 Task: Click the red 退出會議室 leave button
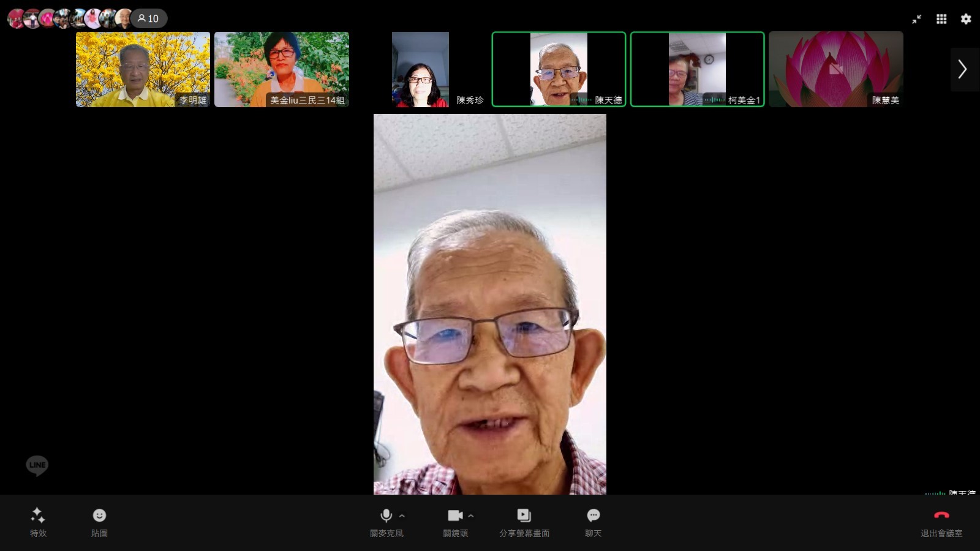click(941, 515)
